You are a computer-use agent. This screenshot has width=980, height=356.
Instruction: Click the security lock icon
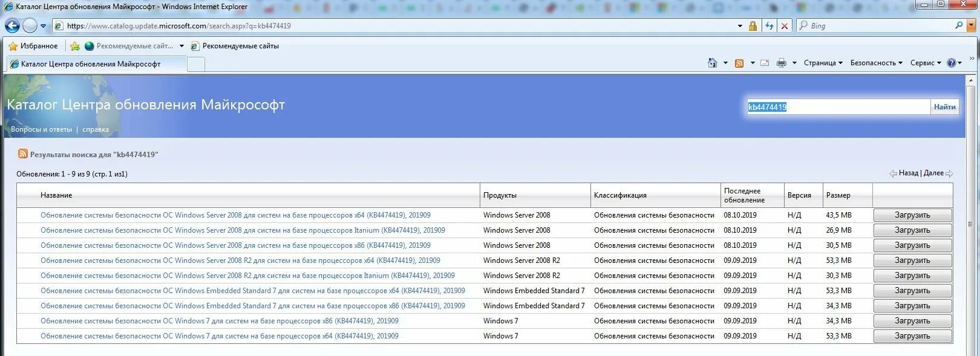[753, 26]
